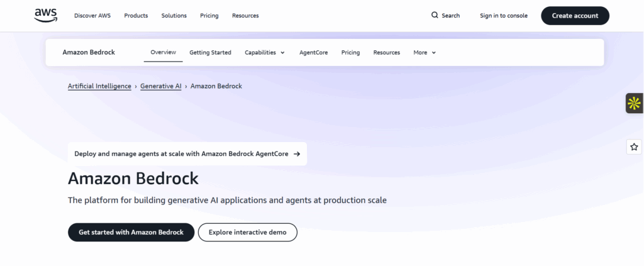The image size is (644, 266).
Task: Click the star bookmark icon
Action: click(x=634, y=147)
